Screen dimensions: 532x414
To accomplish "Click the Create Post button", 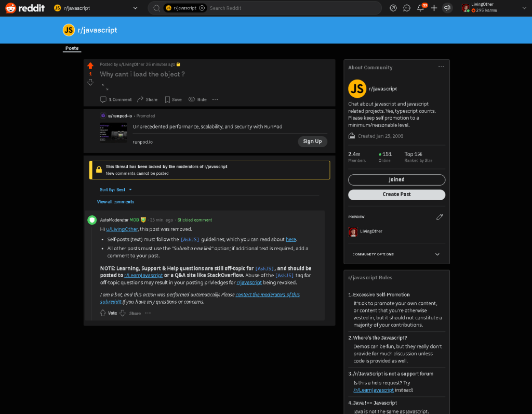I will 396,195.
